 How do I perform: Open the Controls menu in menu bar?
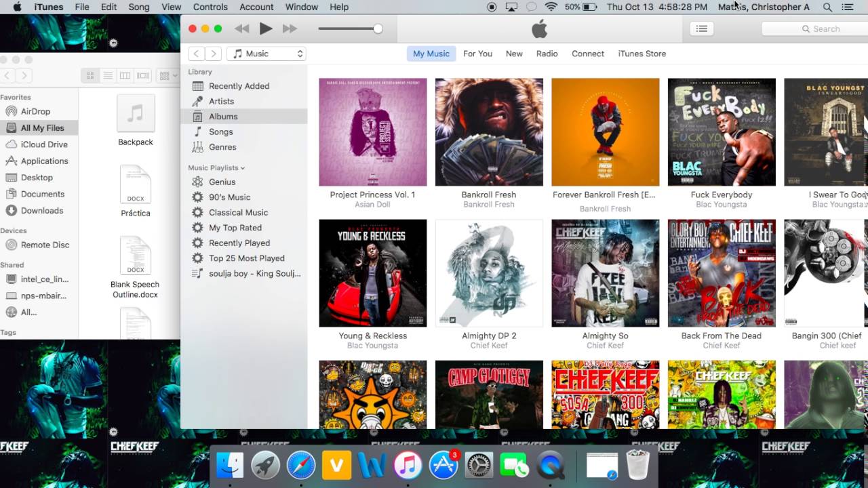tap(210, 7)
